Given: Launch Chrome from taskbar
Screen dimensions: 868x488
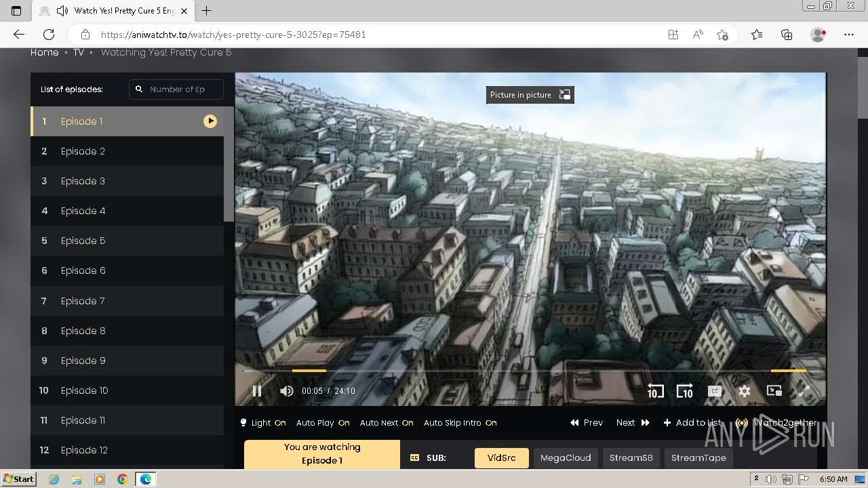Looking at the screenshot, I should [x=123, y=479].
